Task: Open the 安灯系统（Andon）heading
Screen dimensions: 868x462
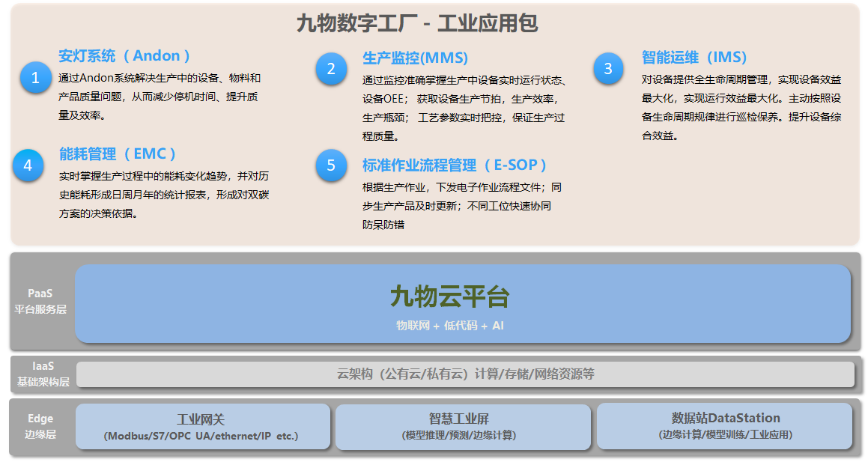Action: tap(124, 56)
